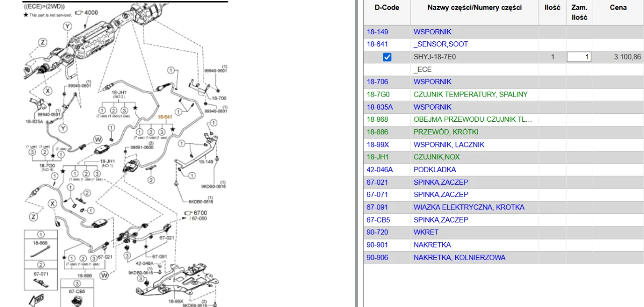
Task: Open PRZEWÓD, KRÓTKI part entry
Action: pos(446,132)
